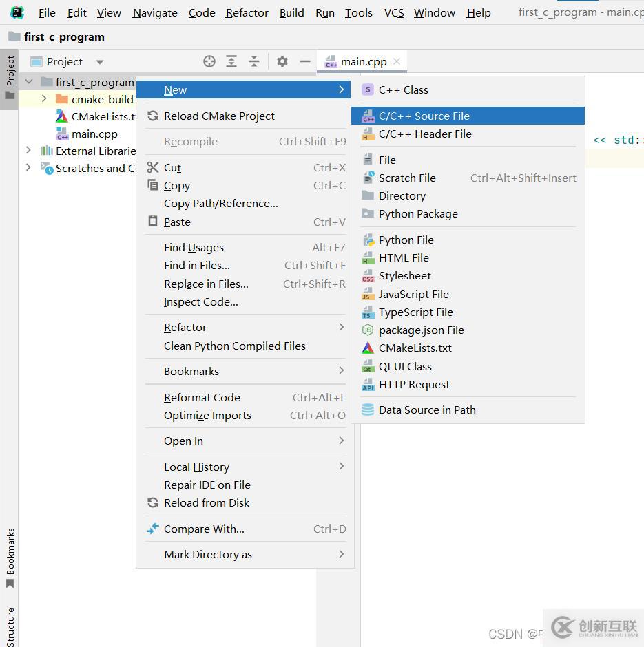Open the VCS menu

pos(394,13)
